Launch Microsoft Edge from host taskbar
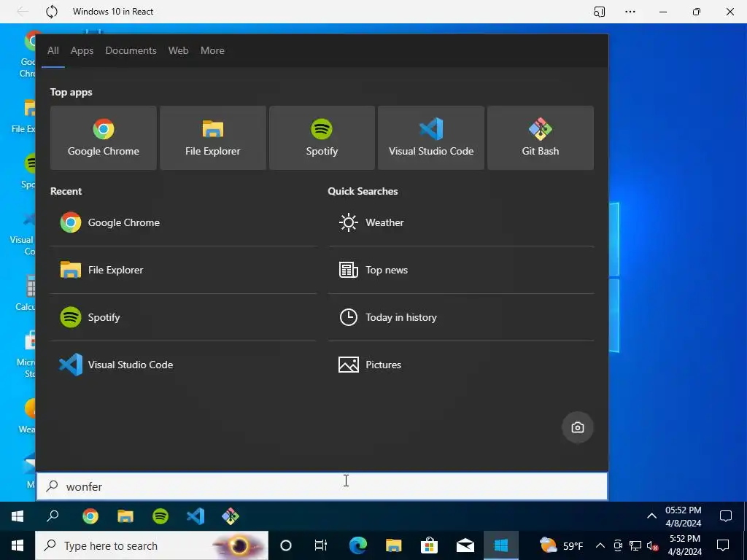The image size is (747, 560). tap(358, 545)
